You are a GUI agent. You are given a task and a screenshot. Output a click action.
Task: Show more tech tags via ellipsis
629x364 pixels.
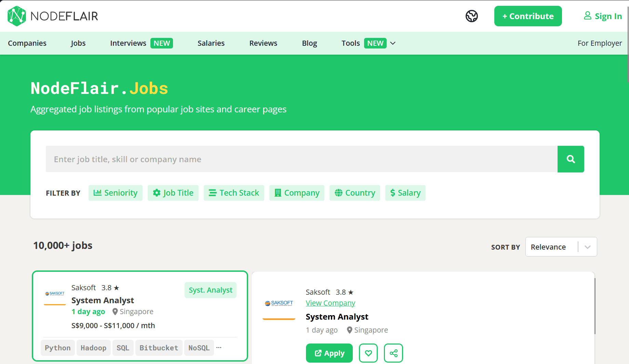click(x=219, y=348)
